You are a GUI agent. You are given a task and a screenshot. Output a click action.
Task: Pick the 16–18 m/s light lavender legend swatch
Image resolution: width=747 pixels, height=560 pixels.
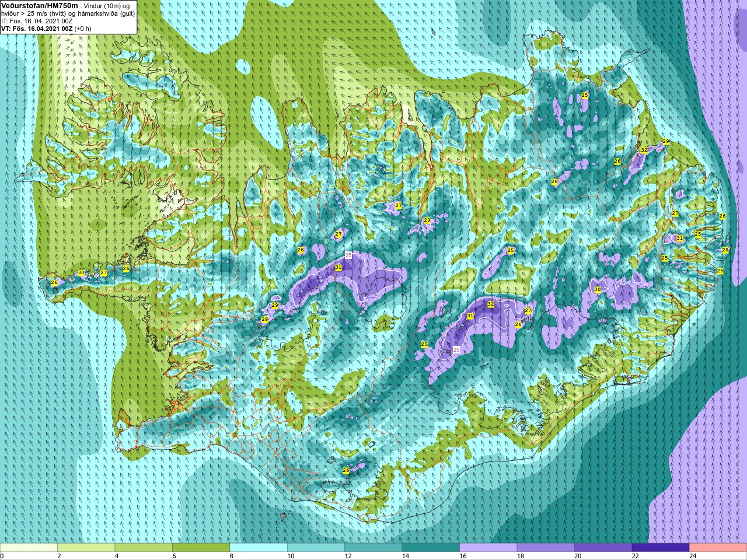(488, 548)
